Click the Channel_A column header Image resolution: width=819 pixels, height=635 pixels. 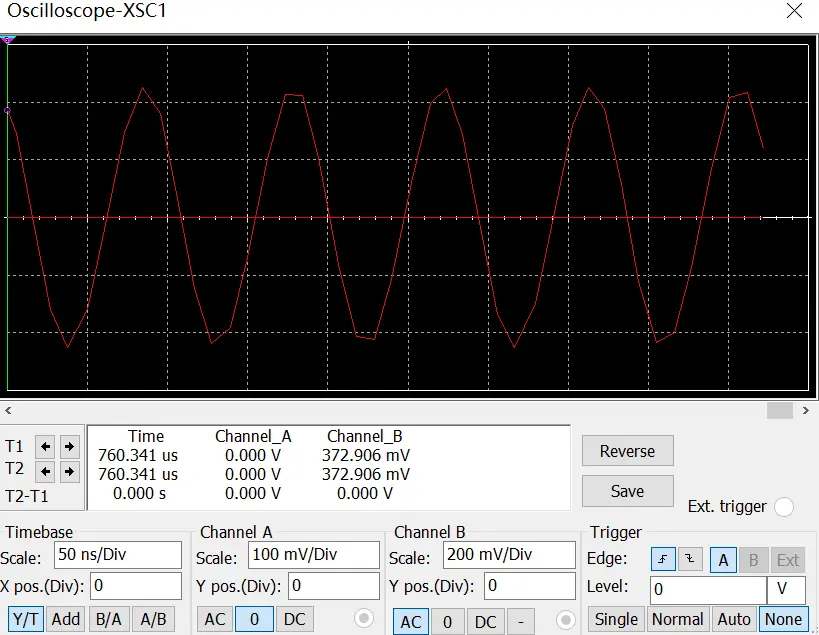click(x=253, y=437)
